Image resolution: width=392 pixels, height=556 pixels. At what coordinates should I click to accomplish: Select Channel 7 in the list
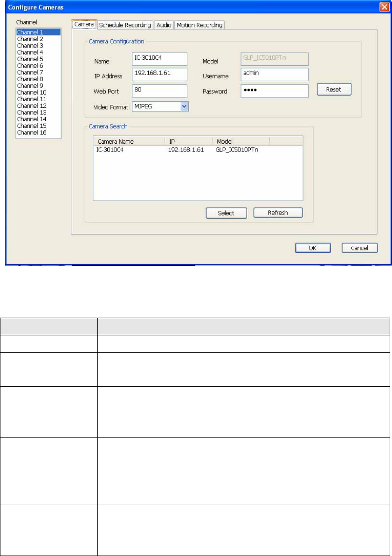(38, 72)
